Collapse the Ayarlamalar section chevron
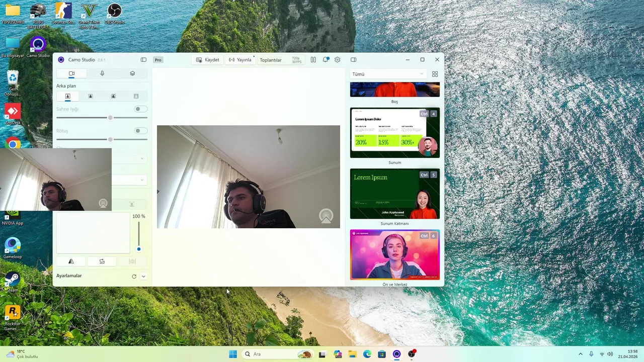 tap(143, 276)
